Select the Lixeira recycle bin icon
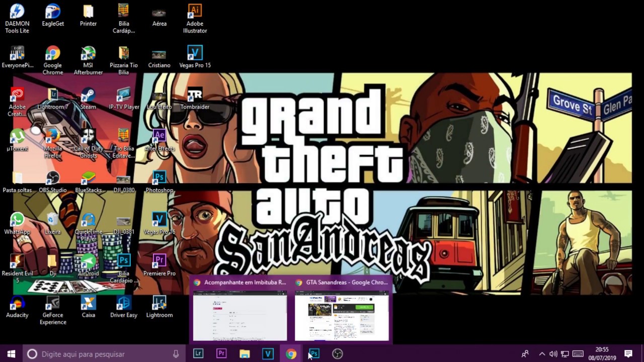Image resolution: width=644 pixels, height=362 pixels. [x=53, y=223]
